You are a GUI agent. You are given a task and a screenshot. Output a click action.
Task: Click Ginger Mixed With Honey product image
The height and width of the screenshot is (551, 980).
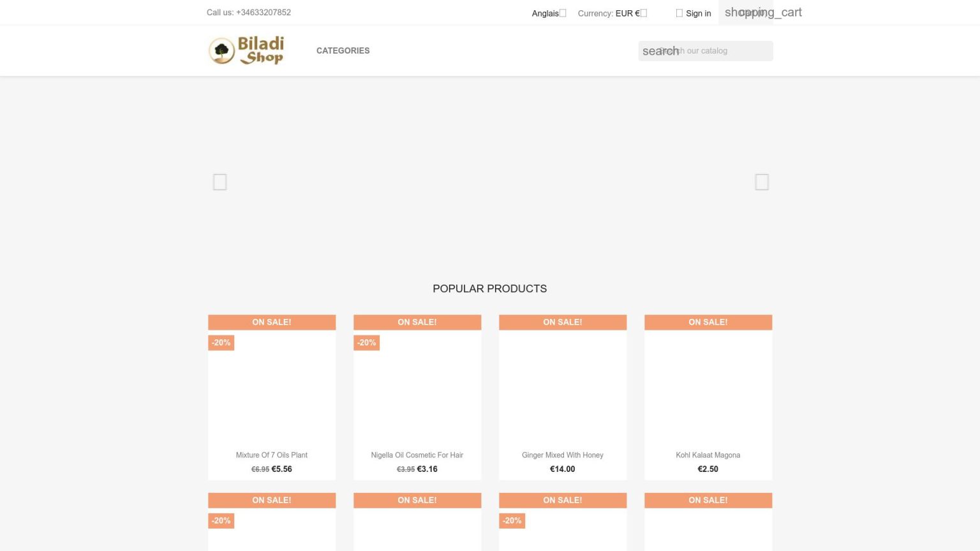point(562,389)
